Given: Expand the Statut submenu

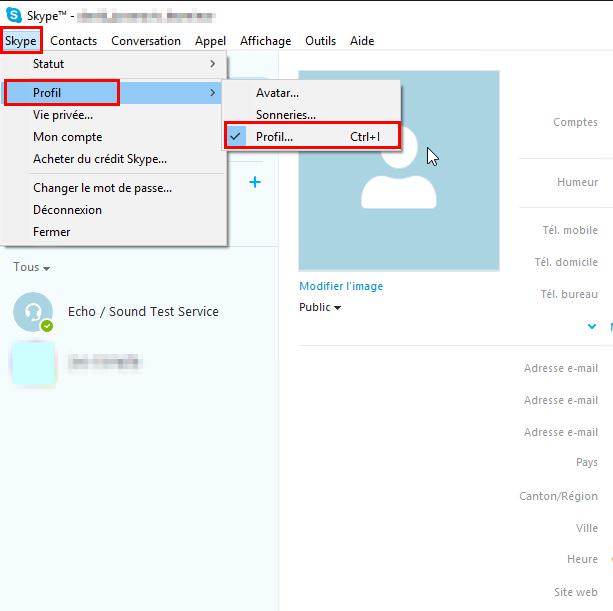Looking at the screenshot, I should point(115,64).
